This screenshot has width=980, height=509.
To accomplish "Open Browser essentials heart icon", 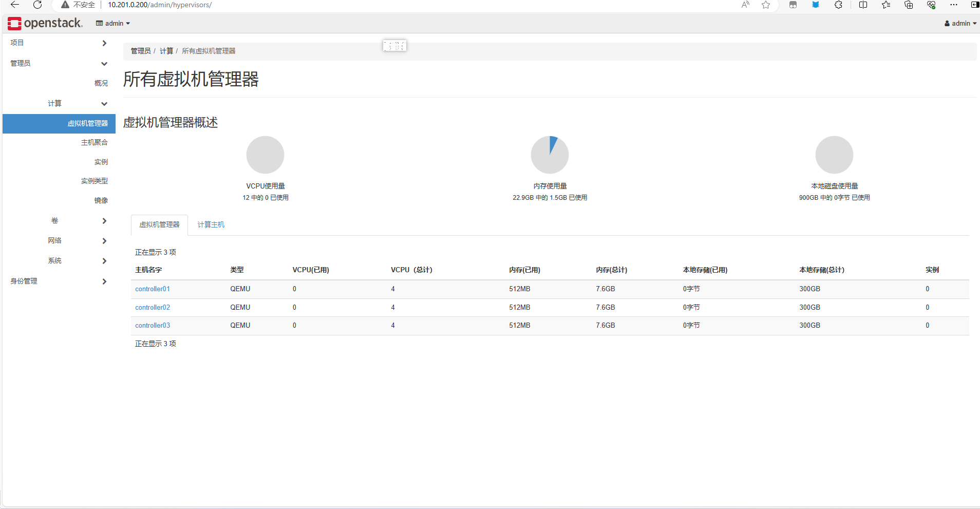I will point(931,5).
